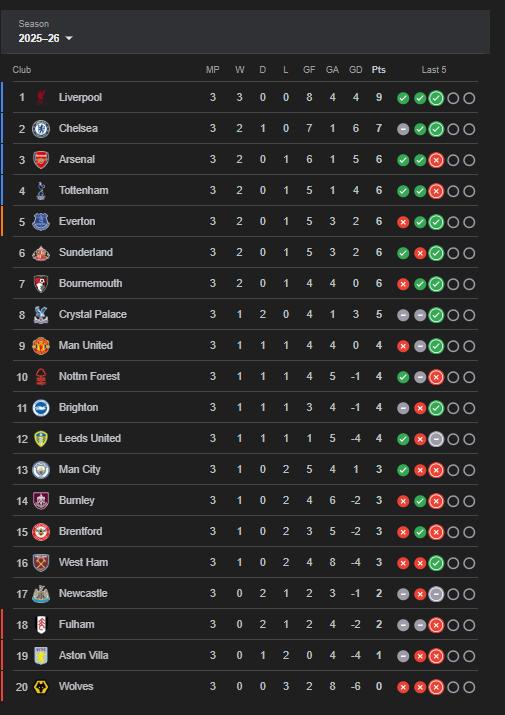Click the Arsenal club crest
The image size is (505, 715).
pos(41,160)
